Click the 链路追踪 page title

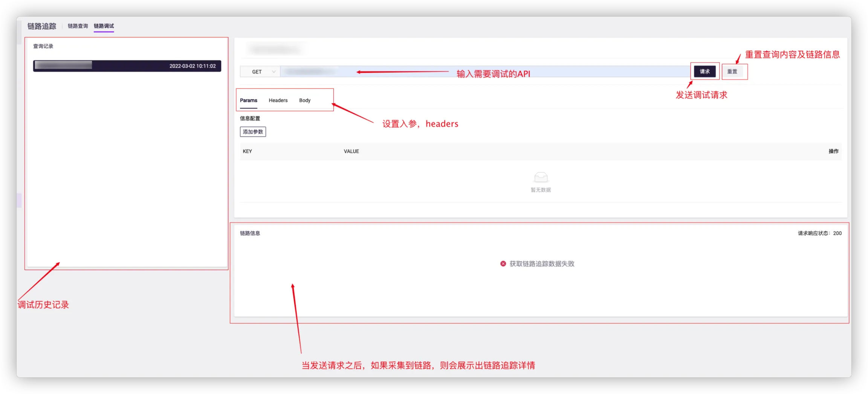click(x=42, y=26)
